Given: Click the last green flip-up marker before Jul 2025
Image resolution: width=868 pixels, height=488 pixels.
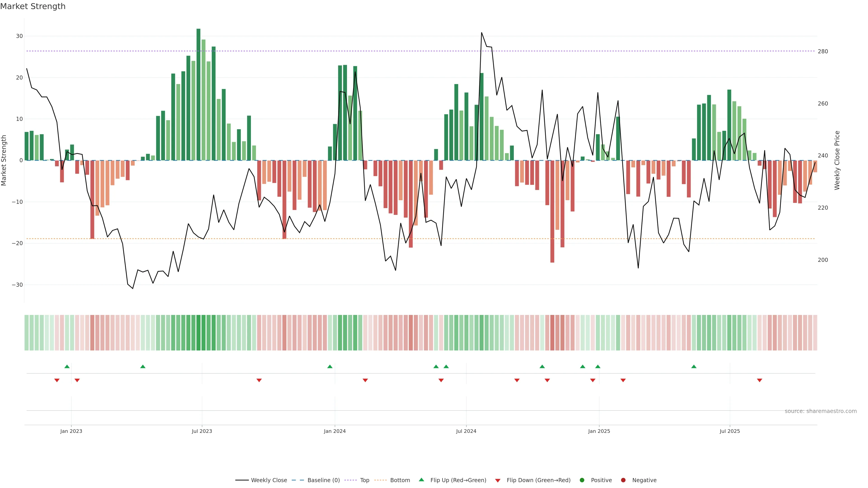Looking at the screenshot, I should tap(694, 366).
